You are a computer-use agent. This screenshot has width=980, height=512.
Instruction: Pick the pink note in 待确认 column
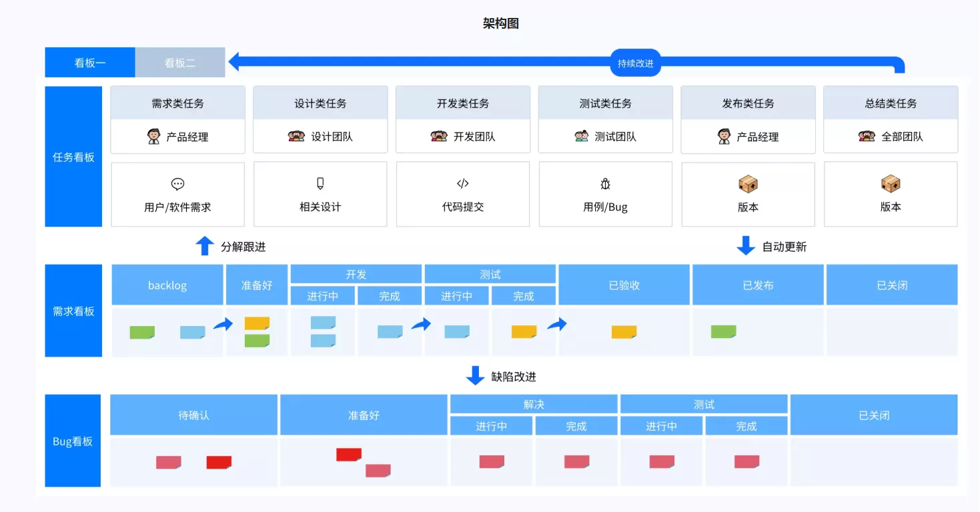169,462
